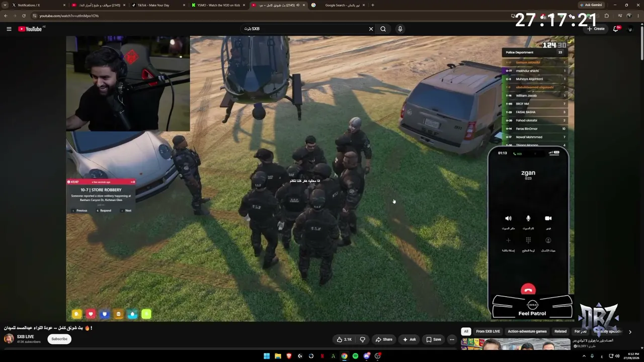Open the Windows Start menu
Image resolution: width=644 pixels, height=362 pixels.
(267, 356)
